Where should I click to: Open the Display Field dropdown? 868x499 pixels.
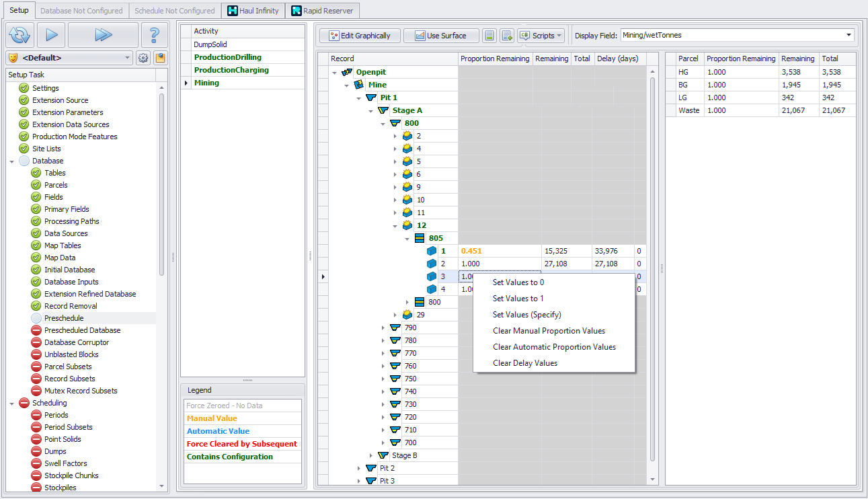click(849, 35)
